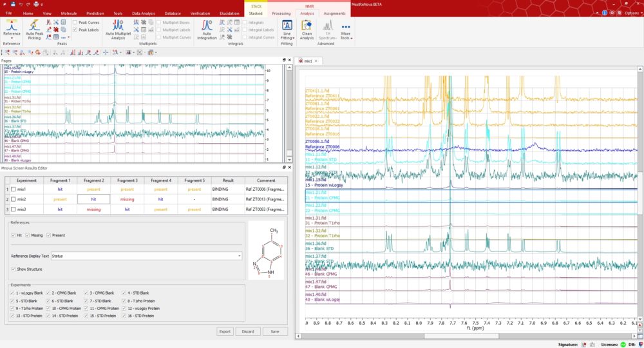Run Auto Multiplet Analysis
Viewport: 644px width, 348px height.
(x=118, y=26)
